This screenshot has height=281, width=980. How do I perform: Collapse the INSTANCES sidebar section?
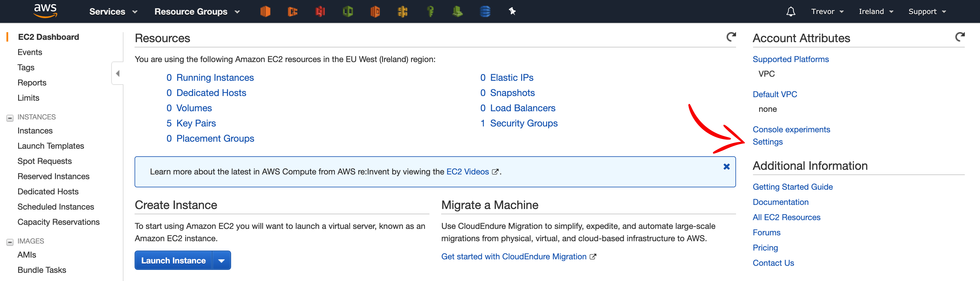click(10, 118)
